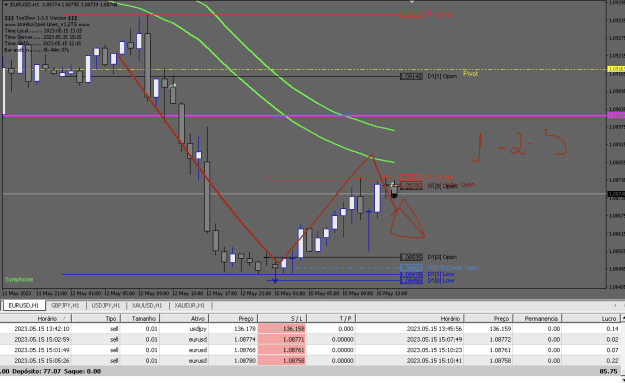Select the H1[13] Lower Open label
Viewport: 625px width, 383px height.
click(x=453, y=268)
